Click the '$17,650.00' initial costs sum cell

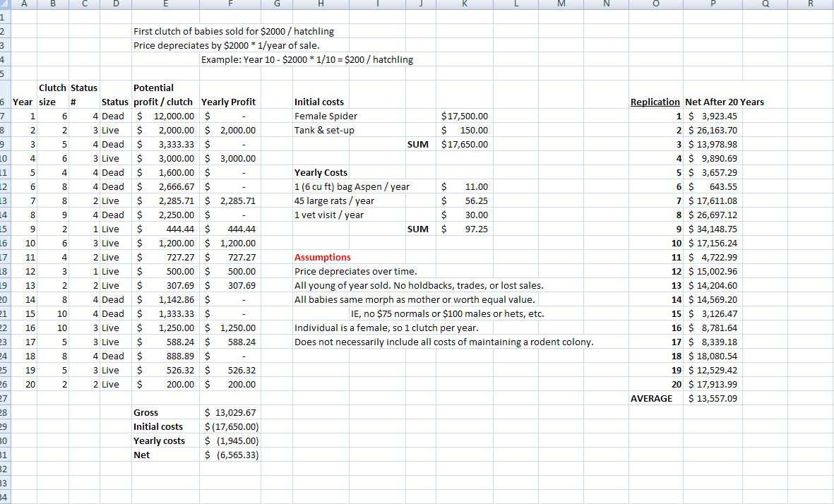pos(465,144)
